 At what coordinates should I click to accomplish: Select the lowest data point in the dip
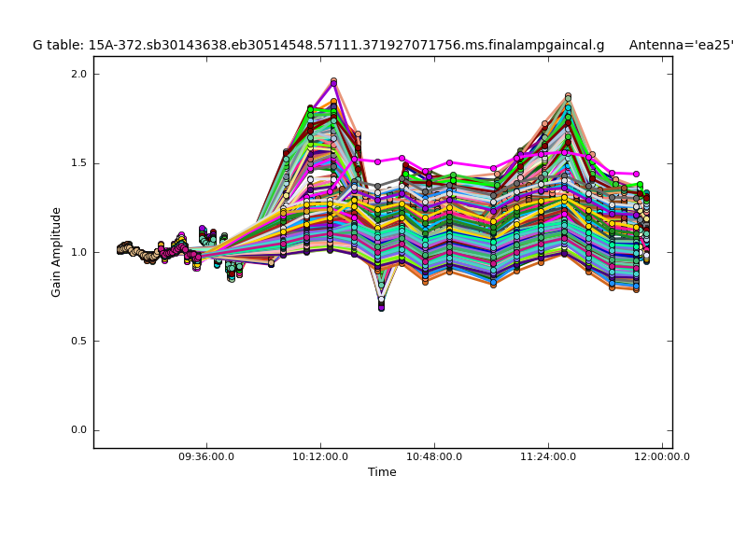coord(381,307)
